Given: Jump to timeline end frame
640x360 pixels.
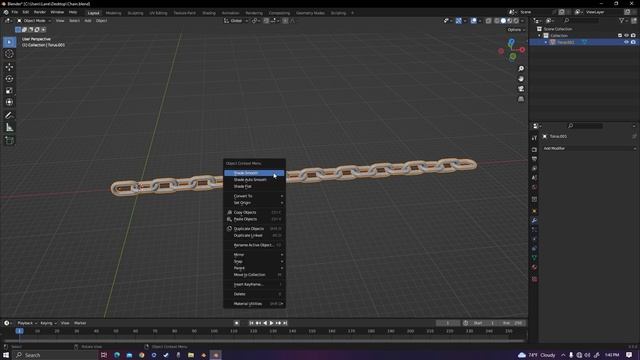Looking at the screenshot, I should 285,323.
